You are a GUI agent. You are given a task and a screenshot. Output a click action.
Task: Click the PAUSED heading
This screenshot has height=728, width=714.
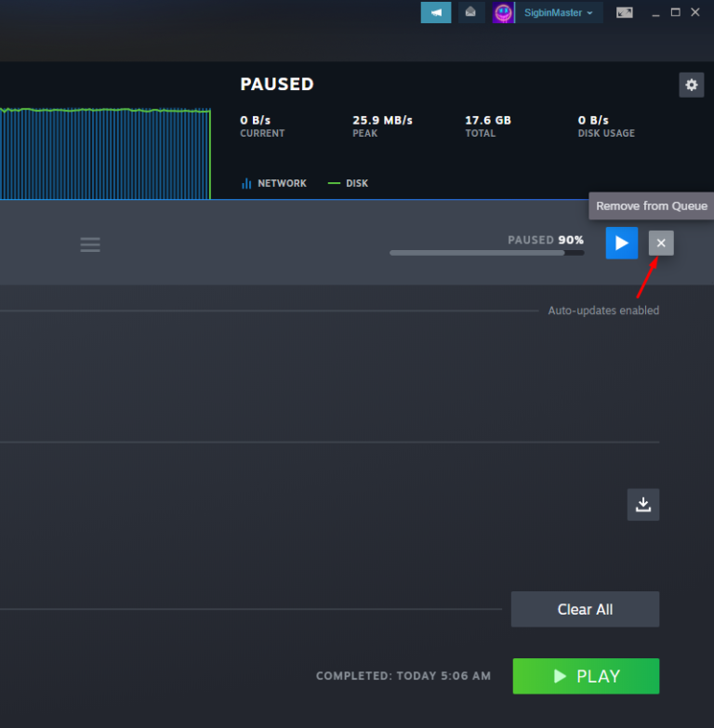277,84
